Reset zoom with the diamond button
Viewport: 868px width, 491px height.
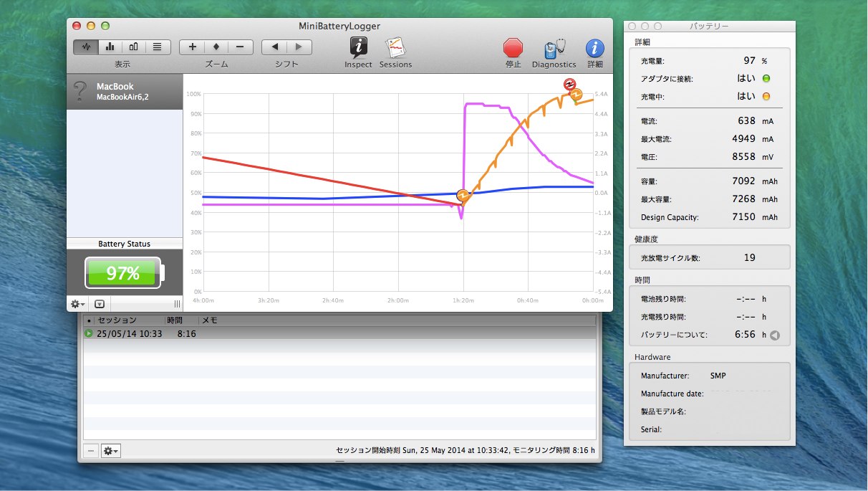(216, 47)
